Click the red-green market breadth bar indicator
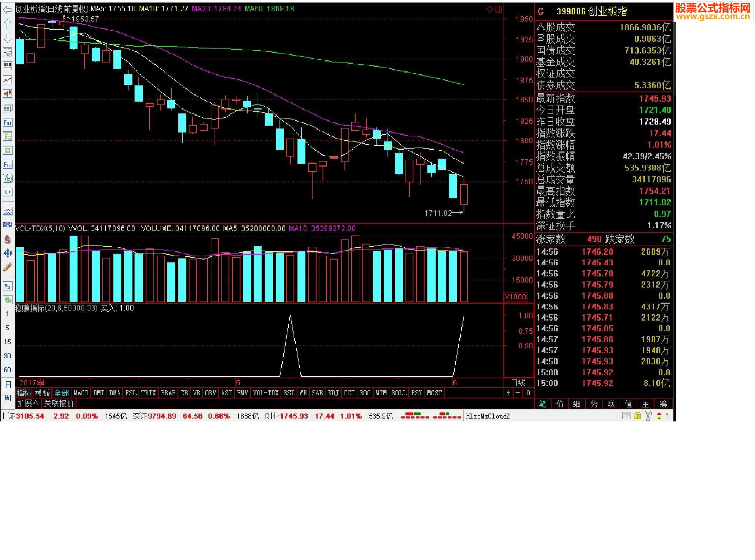Viewport: 755px width, 560px height. pyautogui.click(x=431, y=416)
